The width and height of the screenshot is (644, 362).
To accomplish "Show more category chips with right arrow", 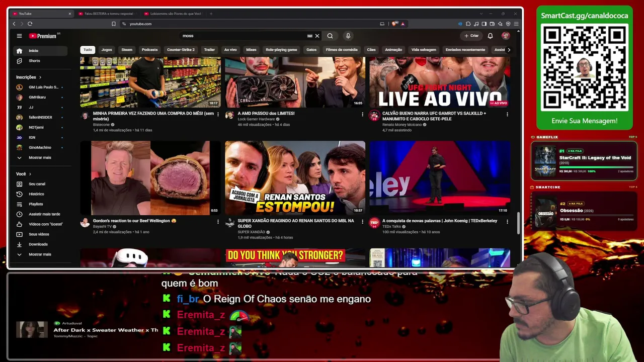I will [x=509, y=50].
